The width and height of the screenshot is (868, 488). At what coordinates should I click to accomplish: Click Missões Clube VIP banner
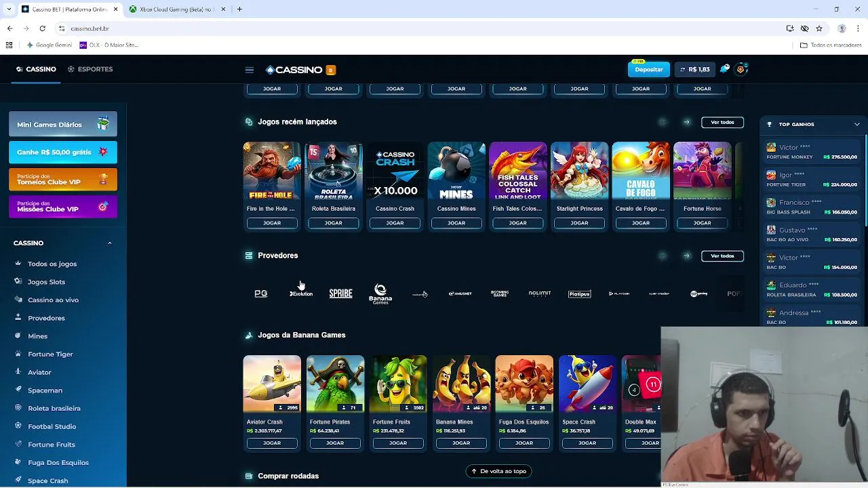pyautogui.click(x=63, y=207)
